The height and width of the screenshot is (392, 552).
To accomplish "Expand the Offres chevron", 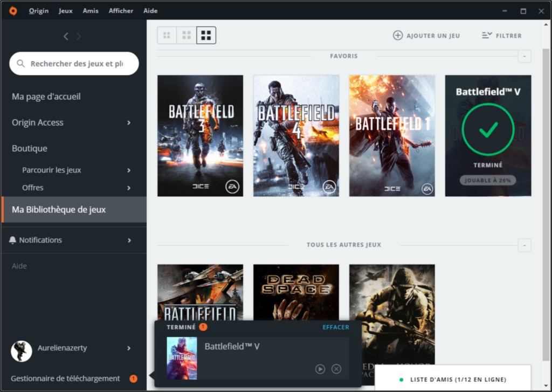I will (x=129, y=188).
